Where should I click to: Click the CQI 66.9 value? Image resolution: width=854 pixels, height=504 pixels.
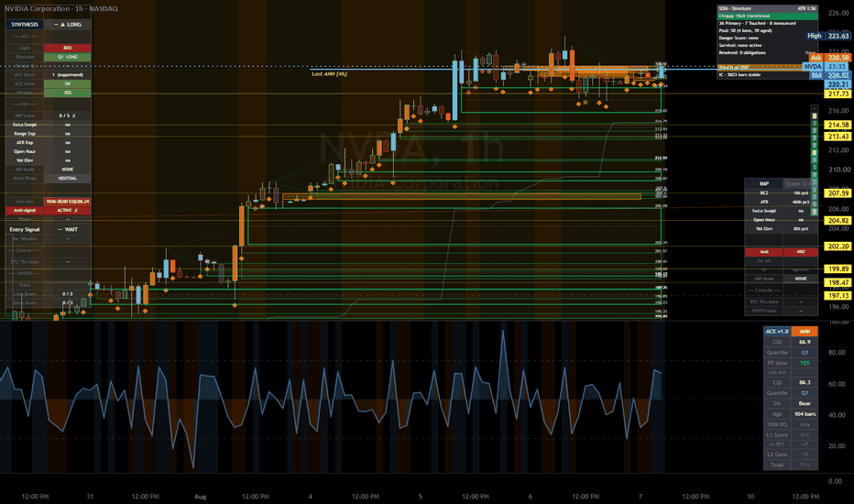pos(805,342)
